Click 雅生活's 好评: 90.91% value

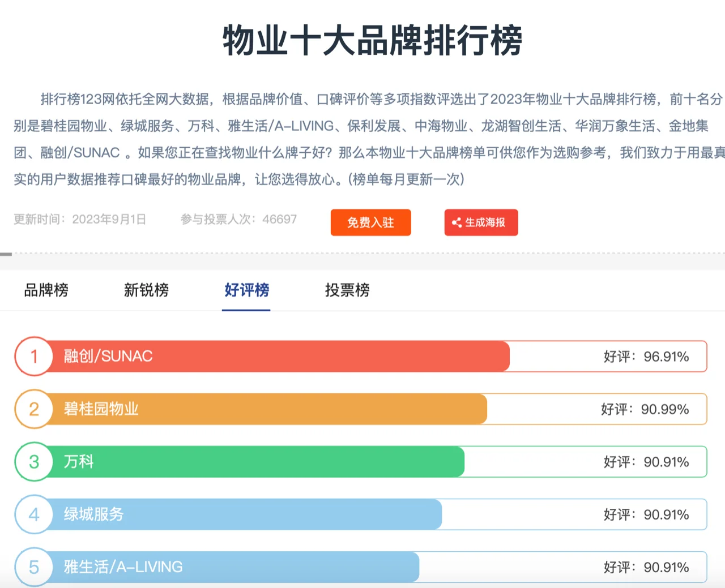[646, 567]
